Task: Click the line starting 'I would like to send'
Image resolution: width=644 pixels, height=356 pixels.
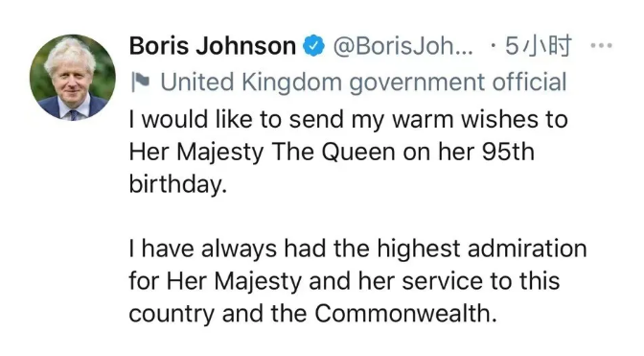Action: click(x=348, y=120)
